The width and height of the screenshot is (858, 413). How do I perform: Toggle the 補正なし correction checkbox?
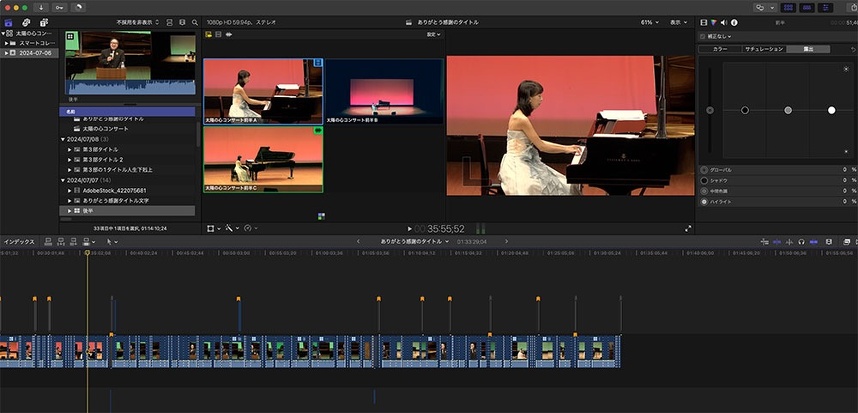(703, 36)
